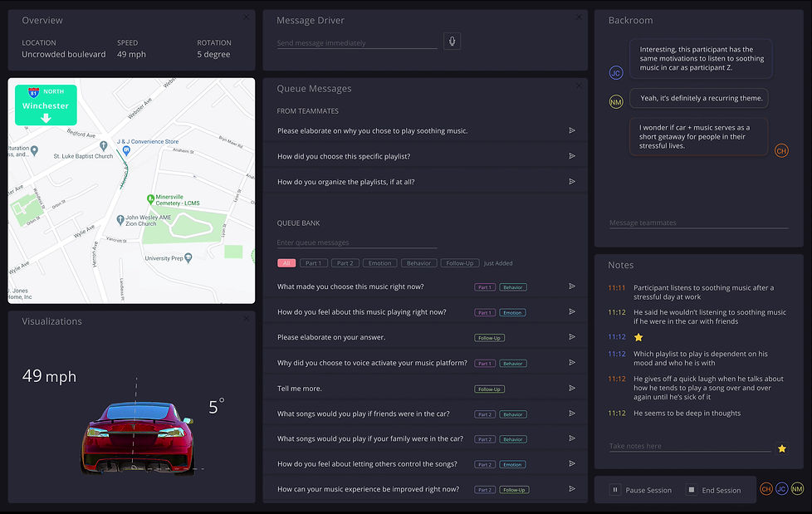Click the J & J Convenience Store map pin
Image resolution: width=812 pixels, height=514 pixels.
(x=126, y=150)
